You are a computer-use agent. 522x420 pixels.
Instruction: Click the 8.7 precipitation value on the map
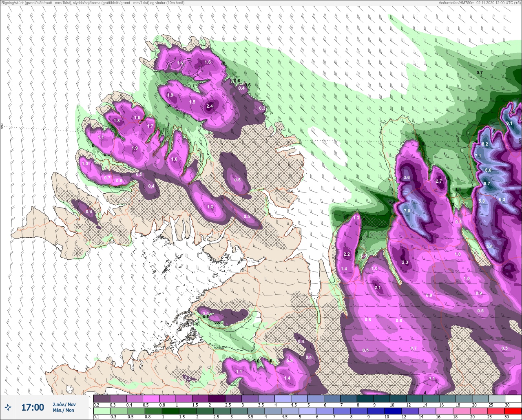click(487, 184)
